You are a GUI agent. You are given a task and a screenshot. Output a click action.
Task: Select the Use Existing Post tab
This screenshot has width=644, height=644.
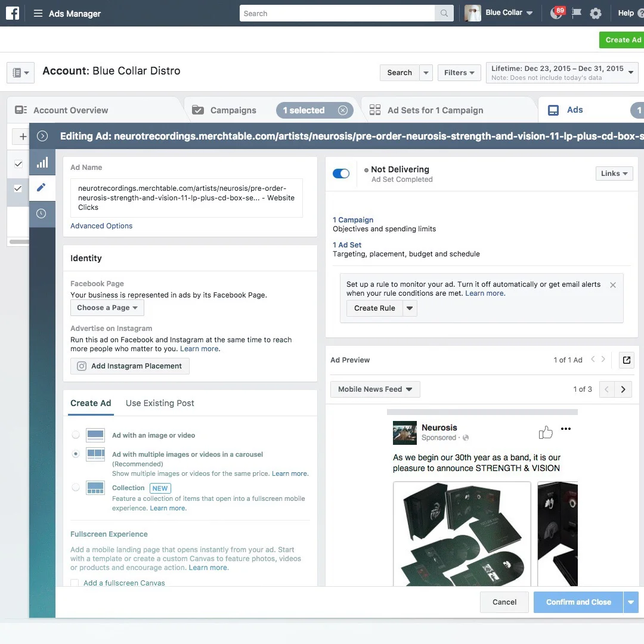(160, 403)
